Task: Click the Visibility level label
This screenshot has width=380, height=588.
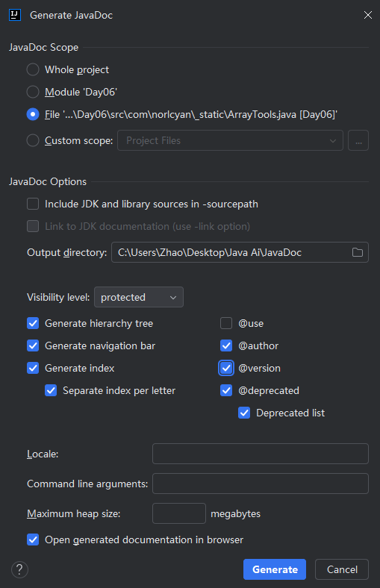Action: [x=58, y=298]
